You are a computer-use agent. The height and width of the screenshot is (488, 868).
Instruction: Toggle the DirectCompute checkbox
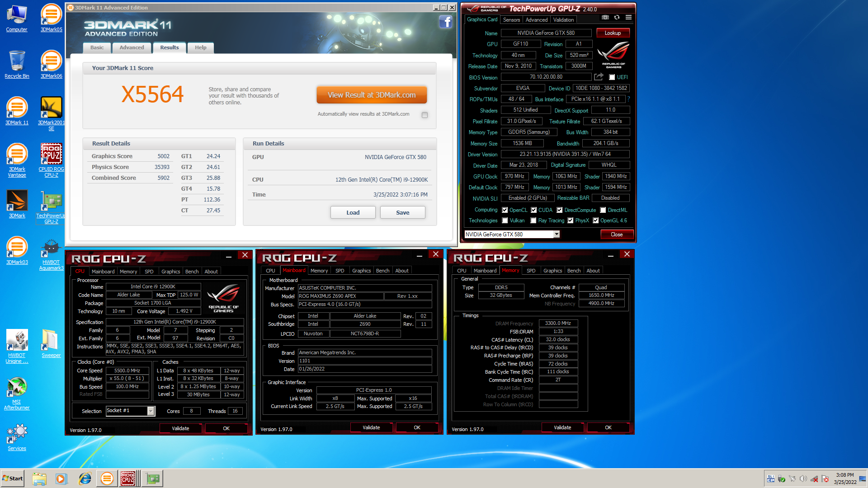pos(560,210)
